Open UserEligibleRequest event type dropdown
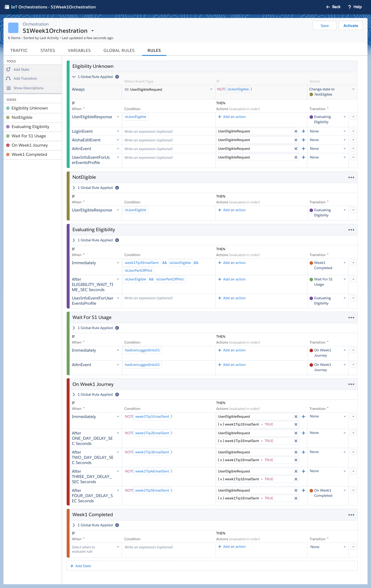The image size is (371, 588). pos(211,89)
